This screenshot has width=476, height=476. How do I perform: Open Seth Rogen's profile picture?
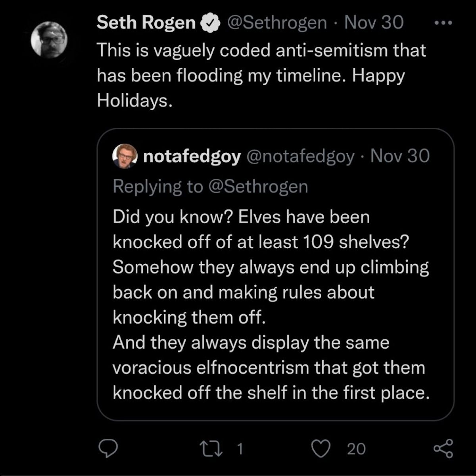pos(49,40)
